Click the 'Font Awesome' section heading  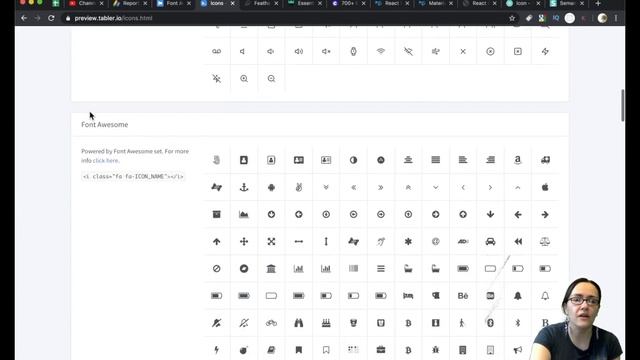104,125
